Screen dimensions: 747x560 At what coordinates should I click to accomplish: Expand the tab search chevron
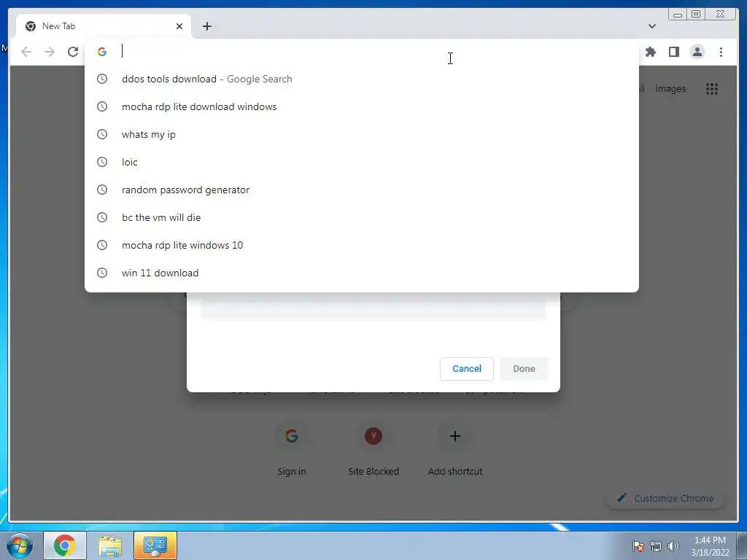coord(651,26)
